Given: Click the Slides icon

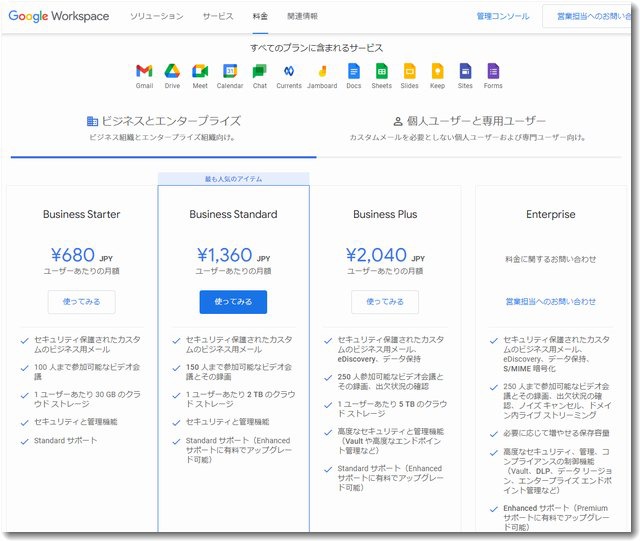Looking at the screenshot, I should click(x=410, y=71).
